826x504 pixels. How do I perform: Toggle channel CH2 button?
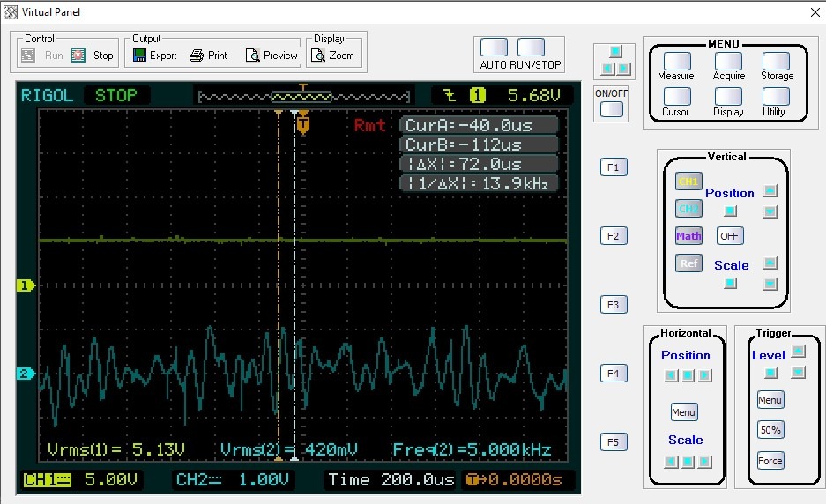688,209
